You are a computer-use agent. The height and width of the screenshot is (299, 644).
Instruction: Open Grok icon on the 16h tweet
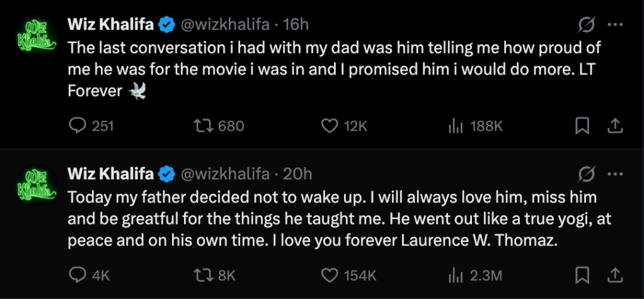pos(587,25)
